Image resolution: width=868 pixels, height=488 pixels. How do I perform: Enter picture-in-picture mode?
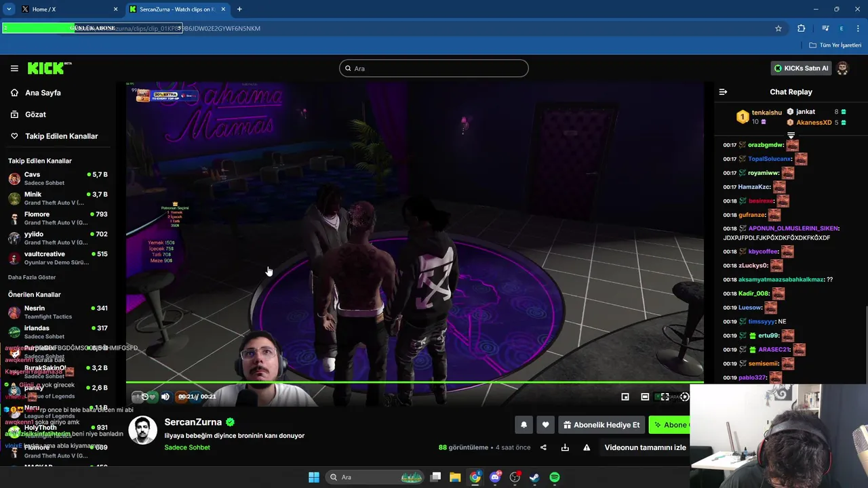coord(625,396)
